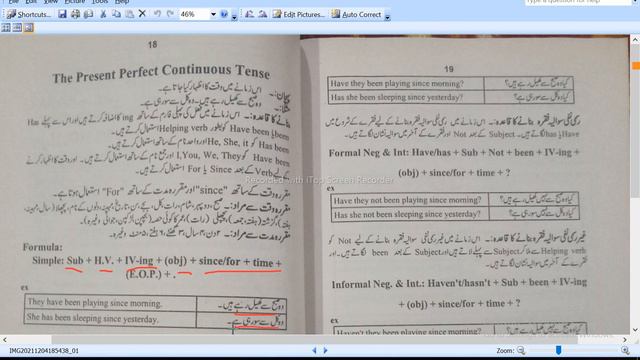Screen dimensions: 640x360
Task: Click the vertical scrollbar up arrow
Action: 635,40
